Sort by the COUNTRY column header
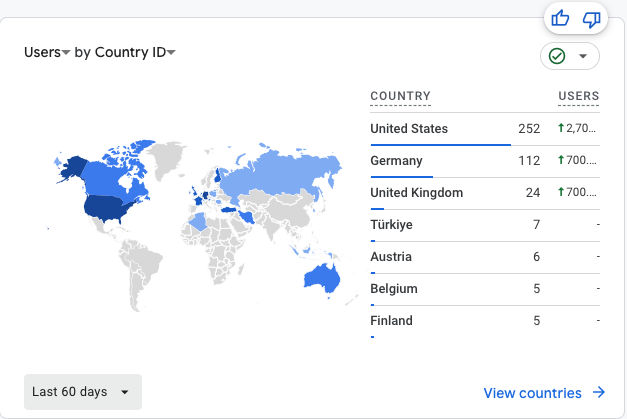The height and width of the screenshot is (419, 627). [400, 97]
